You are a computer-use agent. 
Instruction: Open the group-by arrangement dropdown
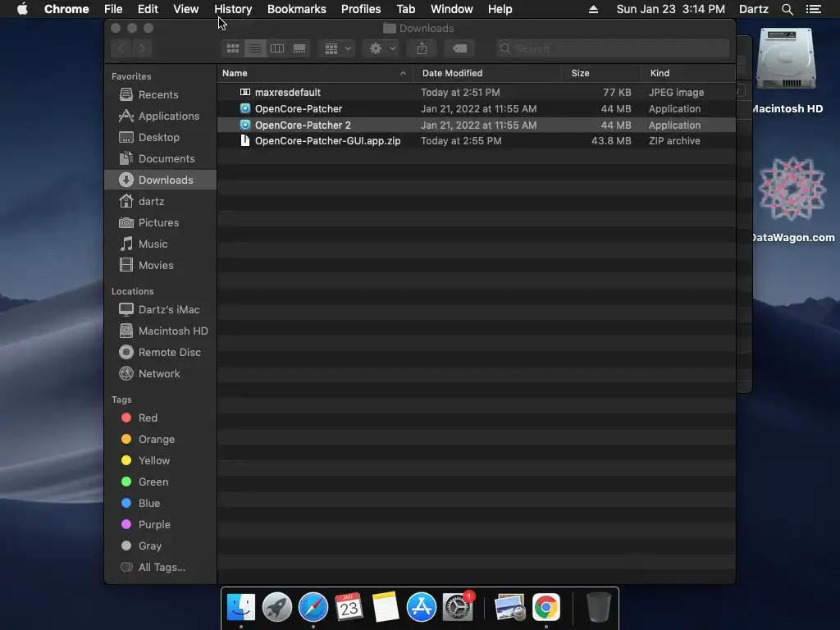point(337,48)
